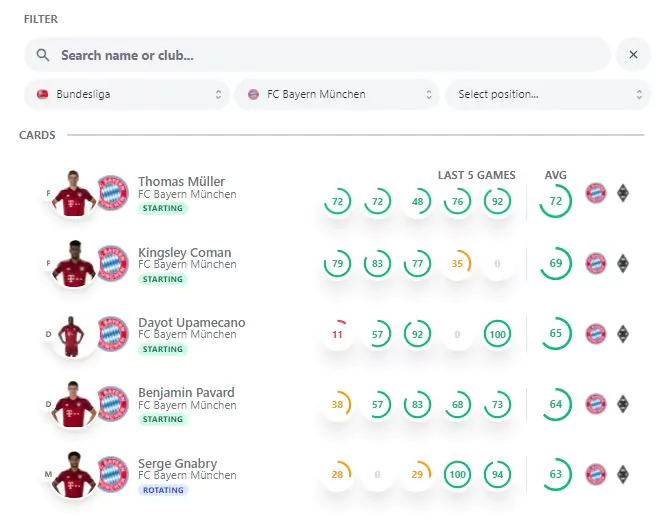Click Coman's score 35 circle
Screen dimensions: 665x519
[457, 263]
